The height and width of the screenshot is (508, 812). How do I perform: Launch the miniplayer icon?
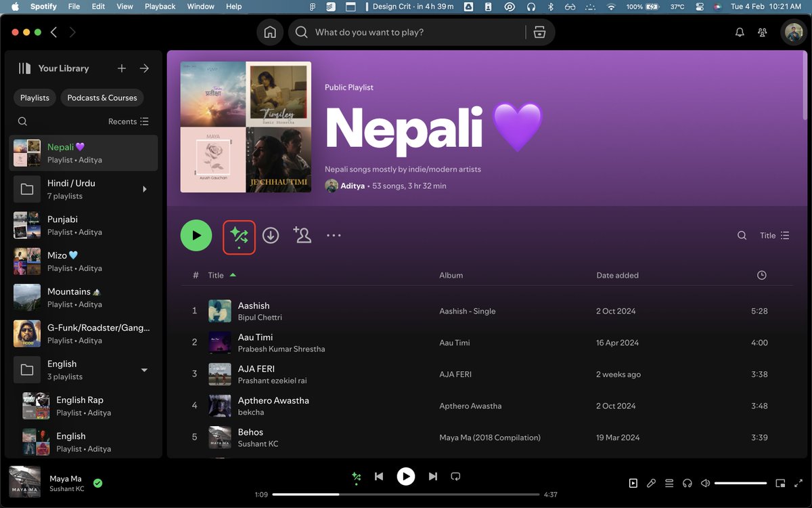780,483
